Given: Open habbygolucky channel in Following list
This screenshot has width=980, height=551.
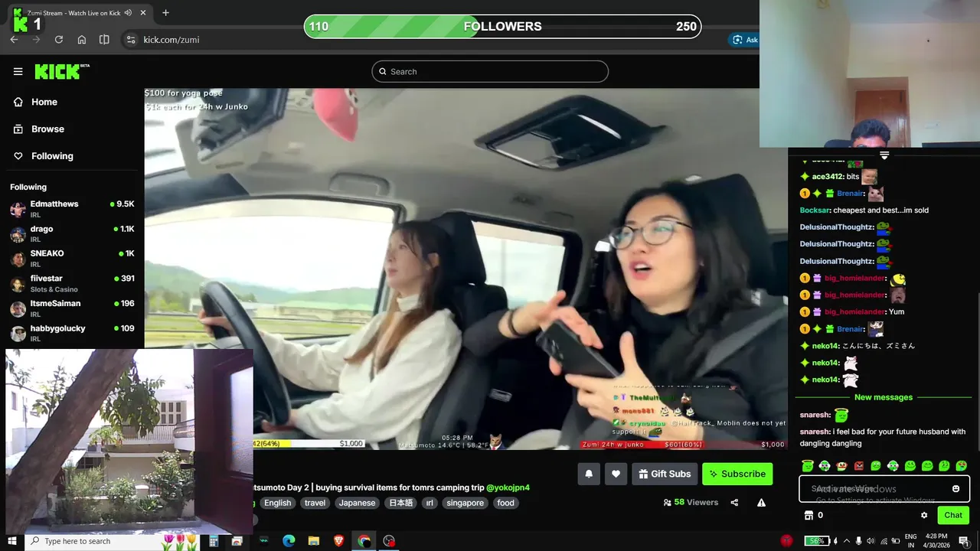Looking at the screenshot, I should pos(72,333).
